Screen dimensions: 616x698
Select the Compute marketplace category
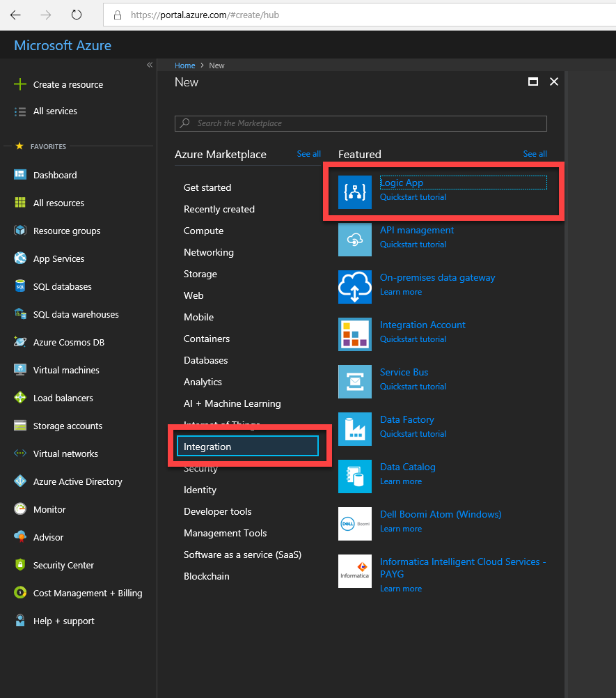pyautogui.click(x=203, y=231)
